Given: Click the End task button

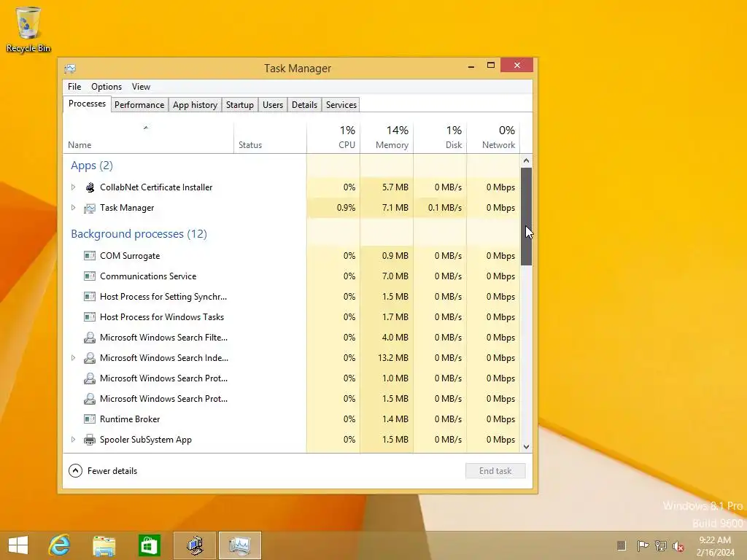Looking at the screenshot, I should point(495,471).
